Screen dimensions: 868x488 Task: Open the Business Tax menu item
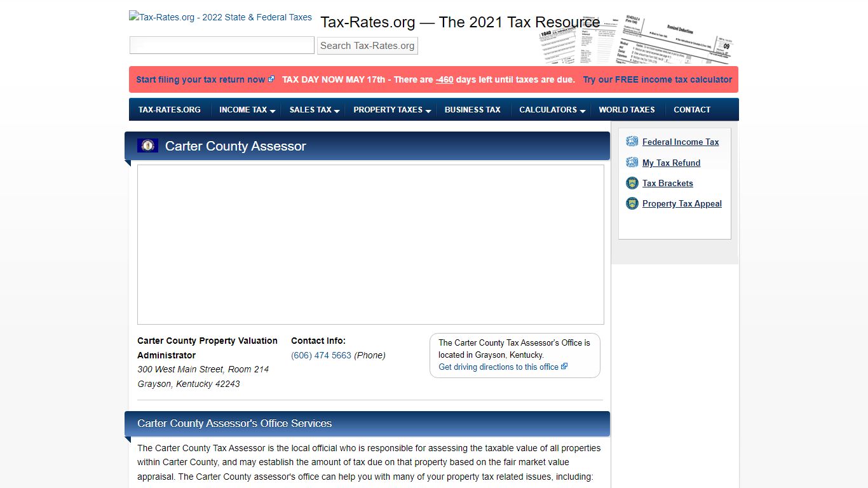473,109
